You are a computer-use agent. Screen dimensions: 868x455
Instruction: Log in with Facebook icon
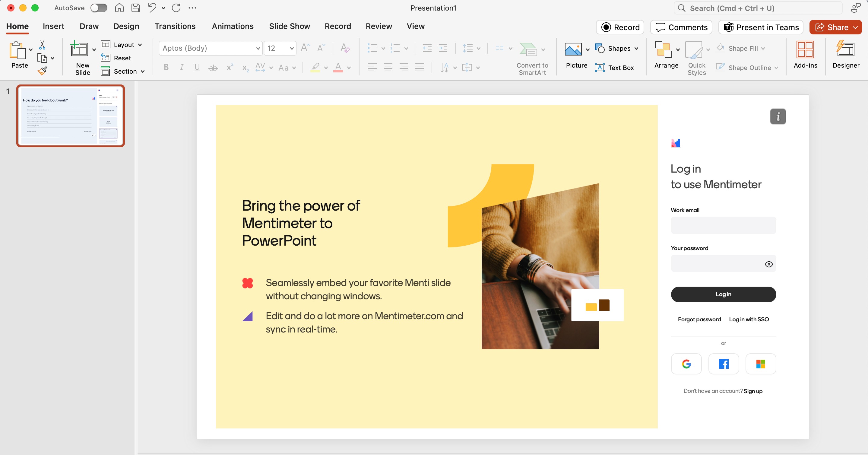(724, 364)
